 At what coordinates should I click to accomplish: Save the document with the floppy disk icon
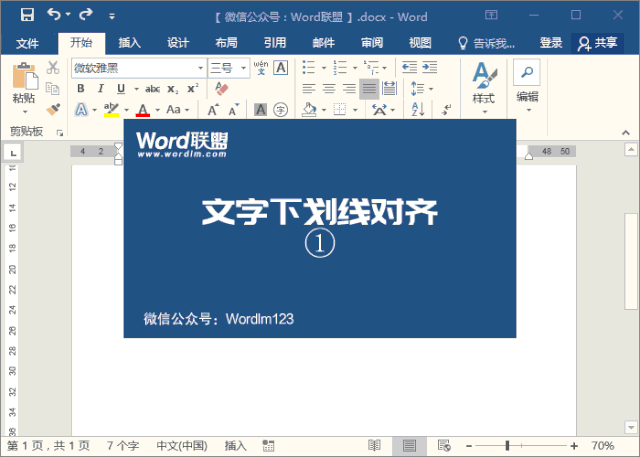tap(27, 15)
